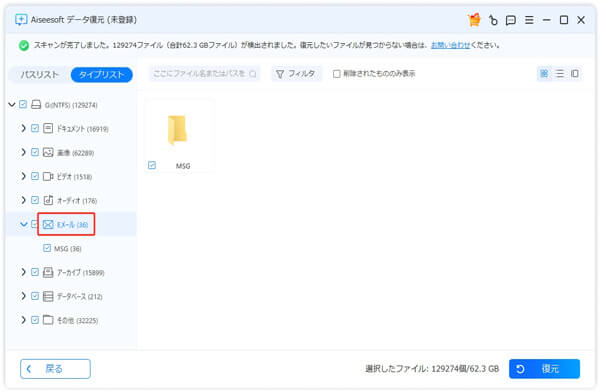Click the 復元 recover button

pyautogui.click(x=544, y=369)
